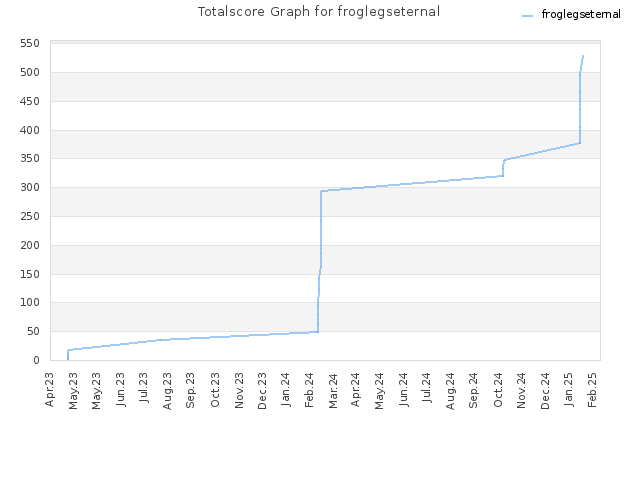Select the 400 y-axis label
This screenshot has width=640, height=480.
pos(30,130)
